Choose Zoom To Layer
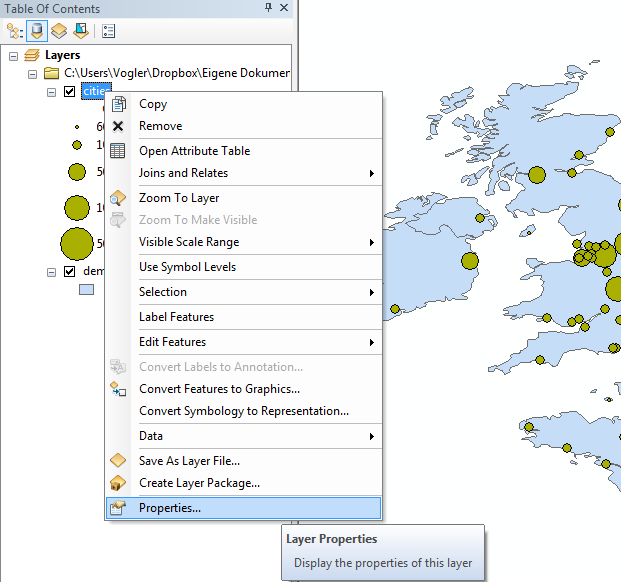Viewport: 621px width, 582px height. coord(244,198)
